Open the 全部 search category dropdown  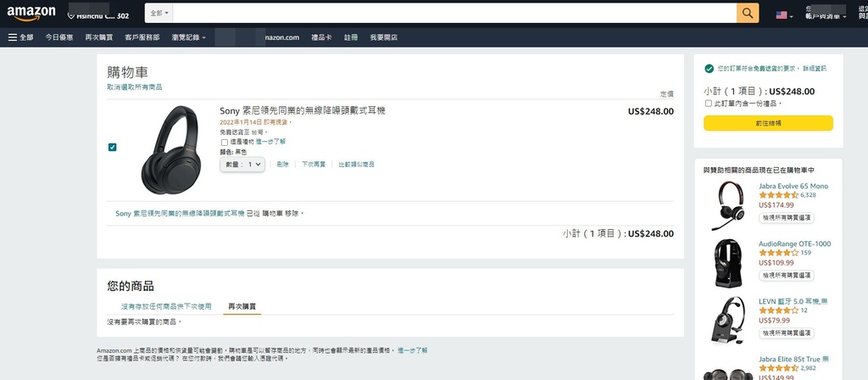(160, 14)
